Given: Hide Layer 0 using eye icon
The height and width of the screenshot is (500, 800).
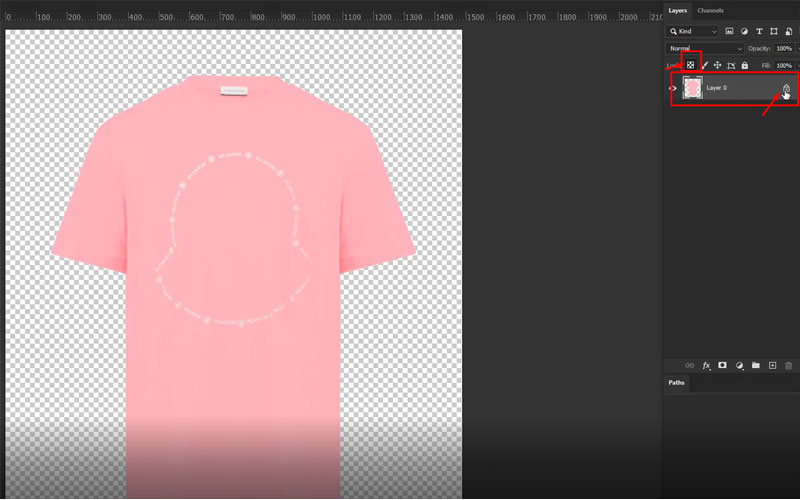Looking at the screenshot, I should (673, 88).
